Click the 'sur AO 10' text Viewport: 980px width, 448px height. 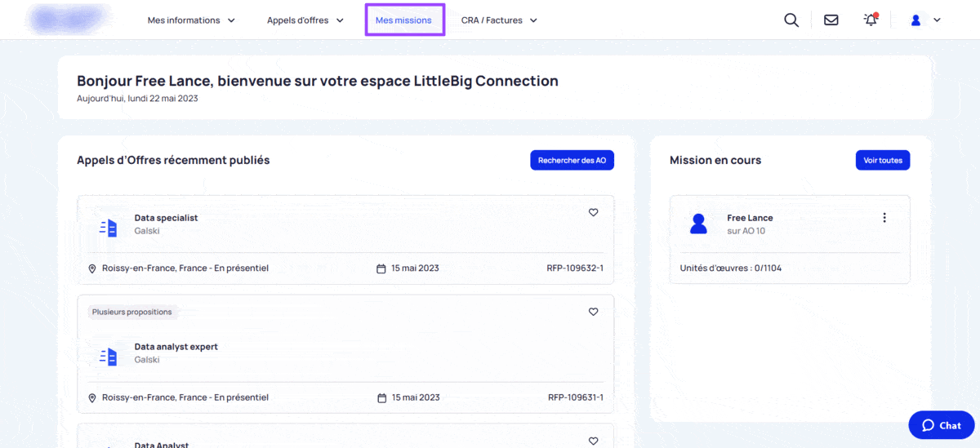click(x=746, y=231)
